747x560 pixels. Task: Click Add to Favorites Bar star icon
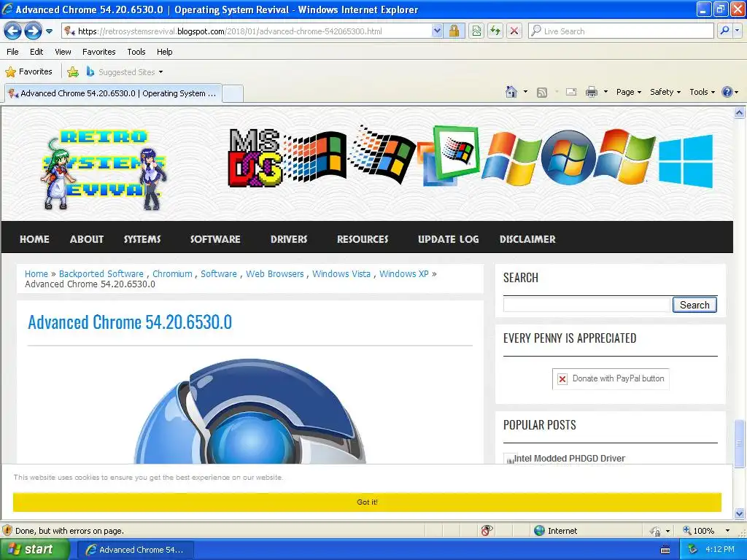point(73,72)
